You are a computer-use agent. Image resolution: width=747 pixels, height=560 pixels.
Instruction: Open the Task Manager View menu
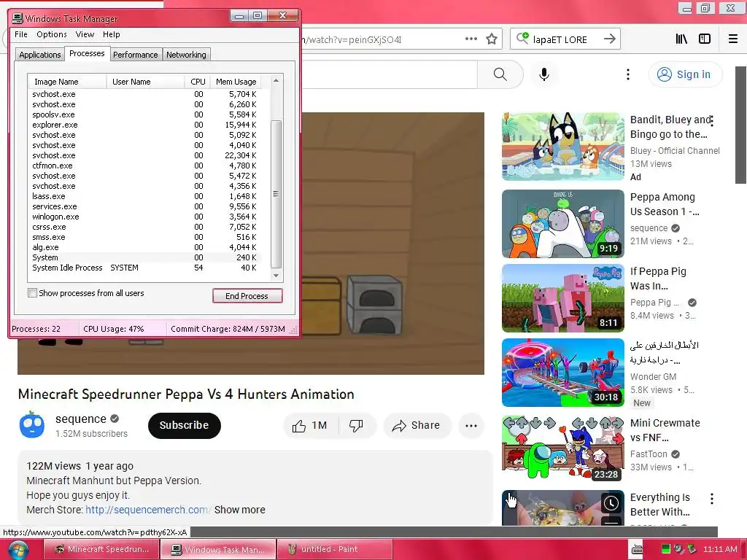[x=85, y=34]
